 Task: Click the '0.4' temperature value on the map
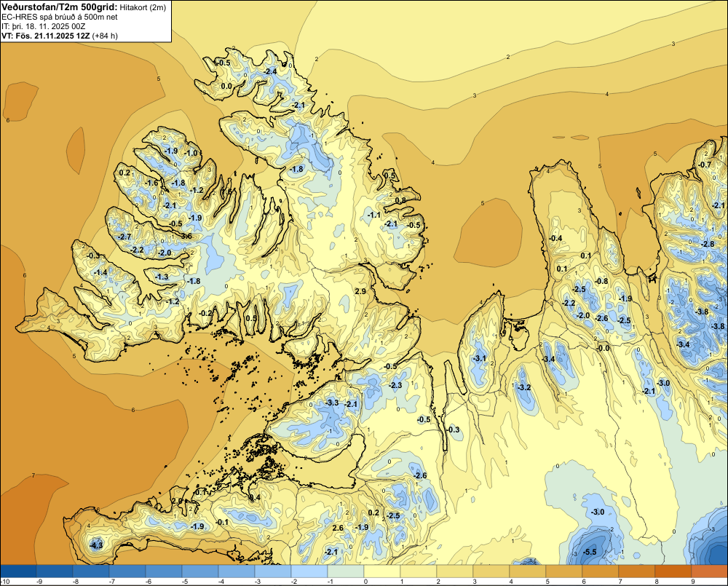coord(255,498)
